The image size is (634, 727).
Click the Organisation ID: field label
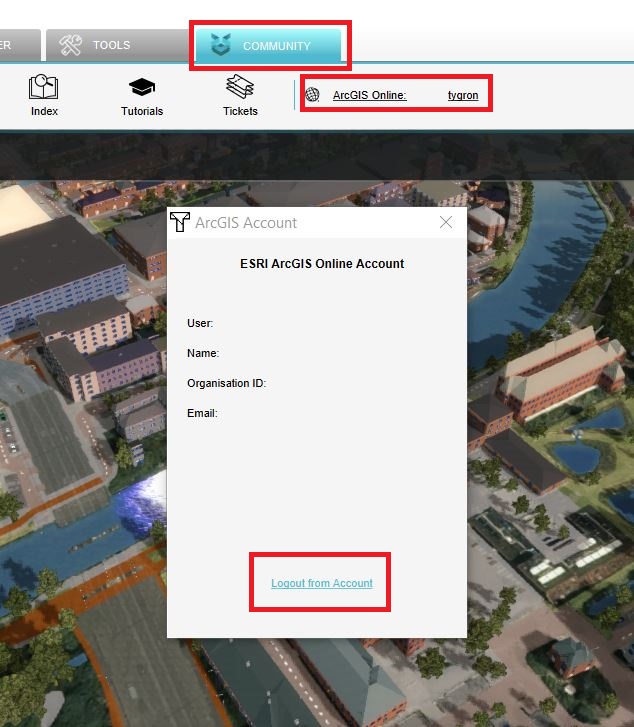point(226,383)
